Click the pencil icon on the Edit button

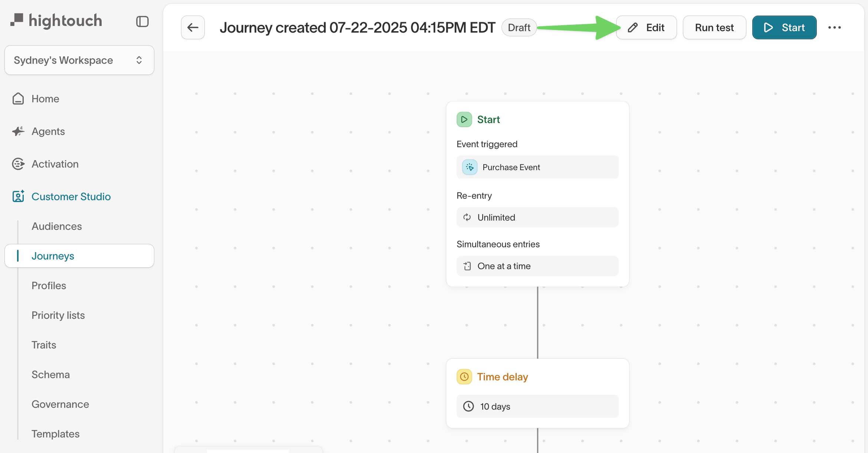coord(632,27)
